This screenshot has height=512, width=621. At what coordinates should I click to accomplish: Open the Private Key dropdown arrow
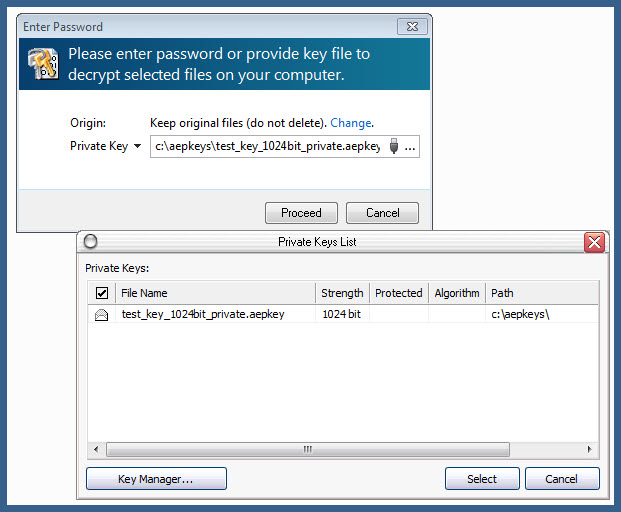(x=137, y=147)
